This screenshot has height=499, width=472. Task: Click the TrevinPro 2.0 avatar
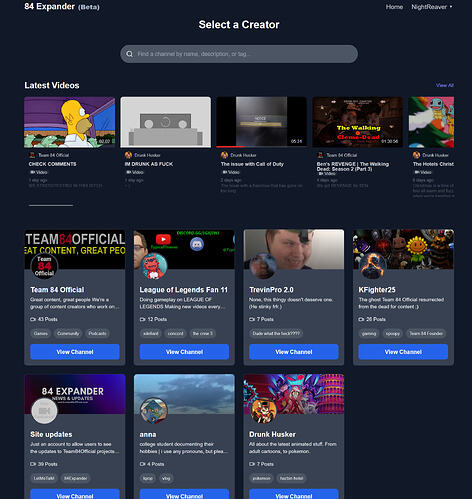(x=263, y=266)
